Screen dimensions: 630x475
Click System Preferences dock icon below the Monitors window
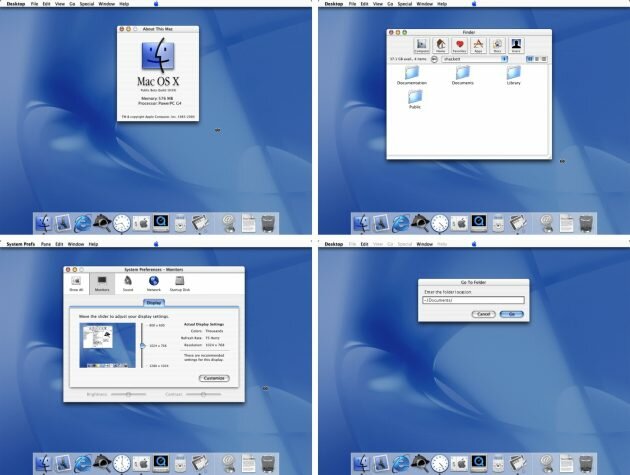141,464
